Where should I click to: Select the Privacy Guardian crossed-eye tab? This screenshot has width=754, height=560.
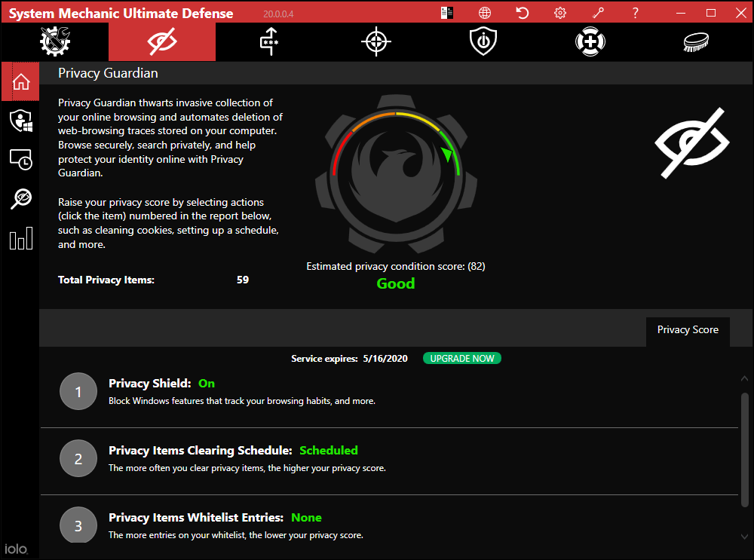point(162,41)
